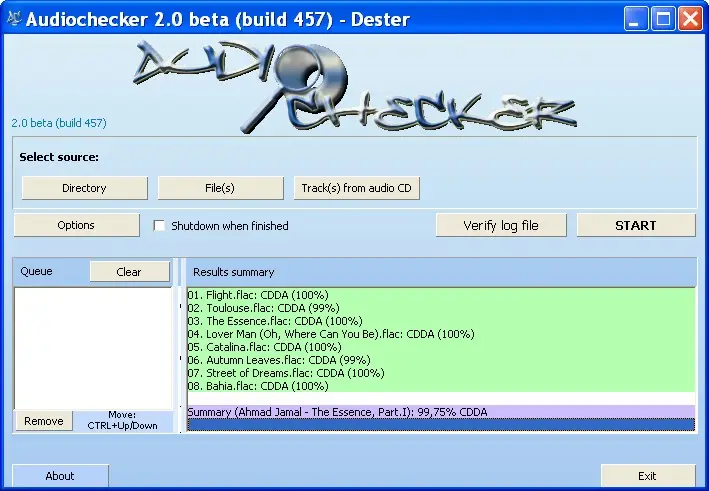
Task: Clear the queue list
Action: click(x=129, y=272)
